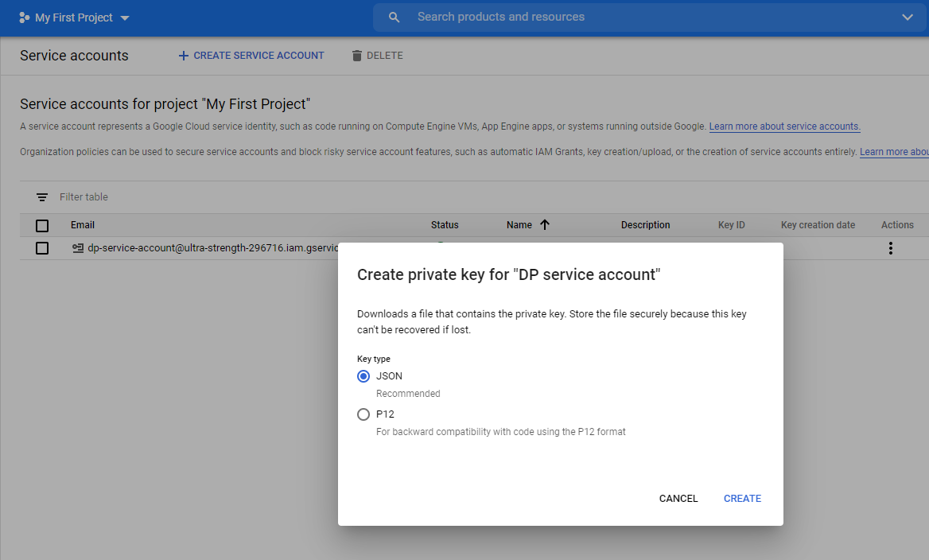Open the organization policies Learn more link
This screenshot has height=560, width=929.
894,152
